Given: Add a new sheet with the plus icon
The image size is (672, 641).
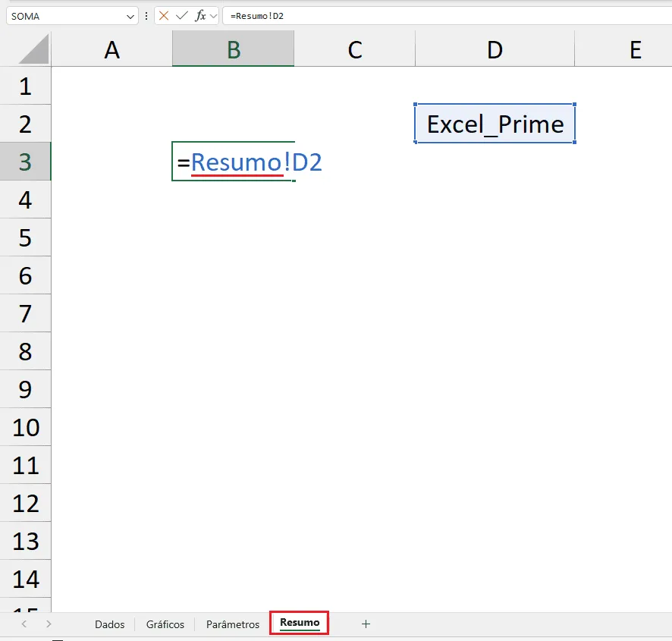Looking at the screenshot, I should pyautogui.click(x=366, y=624).
